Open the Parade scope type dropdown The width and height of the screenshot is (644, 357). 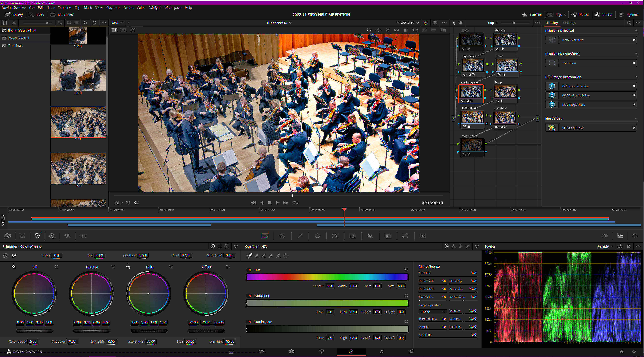(x=605, y=246)
